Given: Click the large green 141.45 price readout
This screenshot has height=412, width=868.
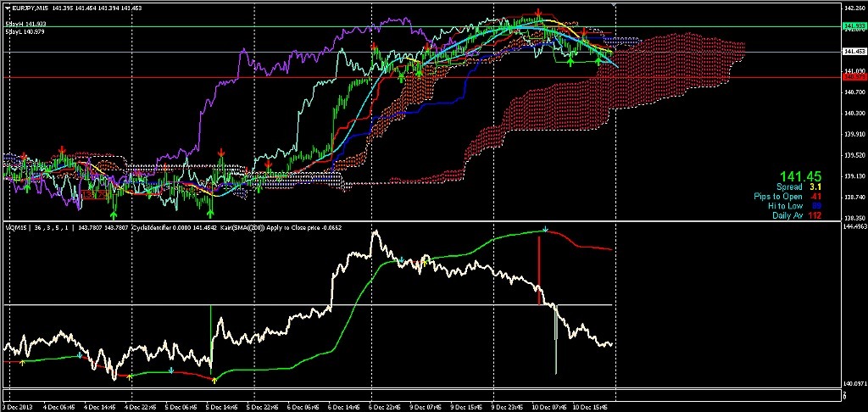Looking at the screenshot, I should tap(800, 176).
